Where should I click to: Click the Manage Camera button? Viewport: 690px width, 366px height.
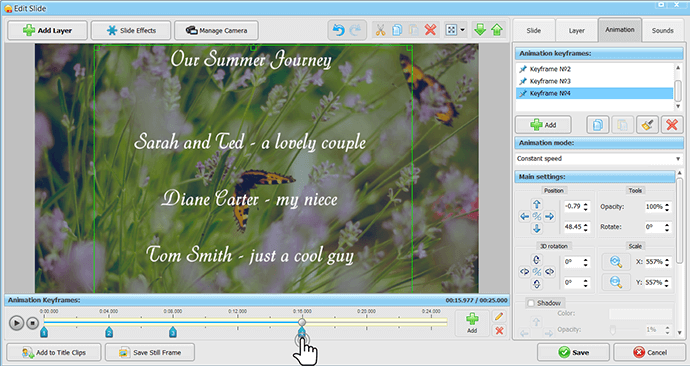216,30
